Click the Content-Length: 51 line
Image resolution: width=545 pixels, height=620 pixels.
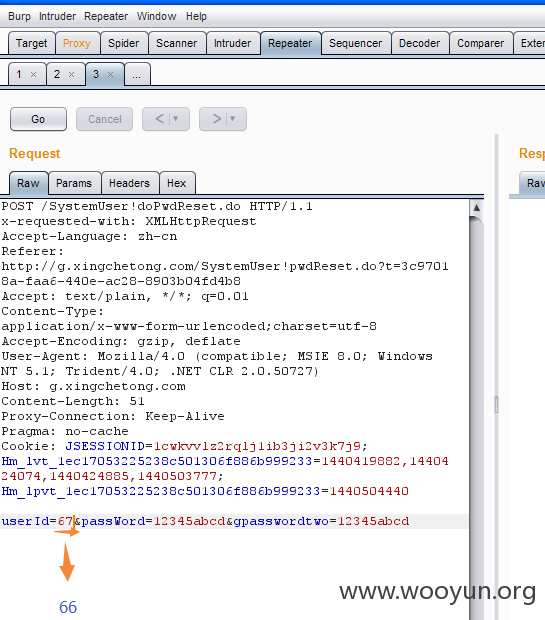click(x=73, y=401)
